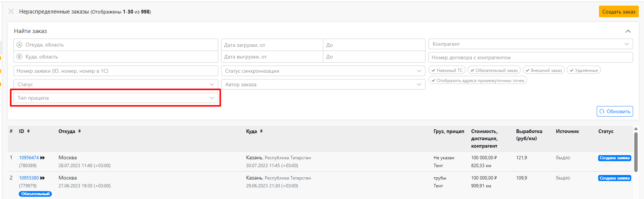Click the refresh icon in Обновить button
The height and width of the screenshot is (199, 644).
pos(602,111)
